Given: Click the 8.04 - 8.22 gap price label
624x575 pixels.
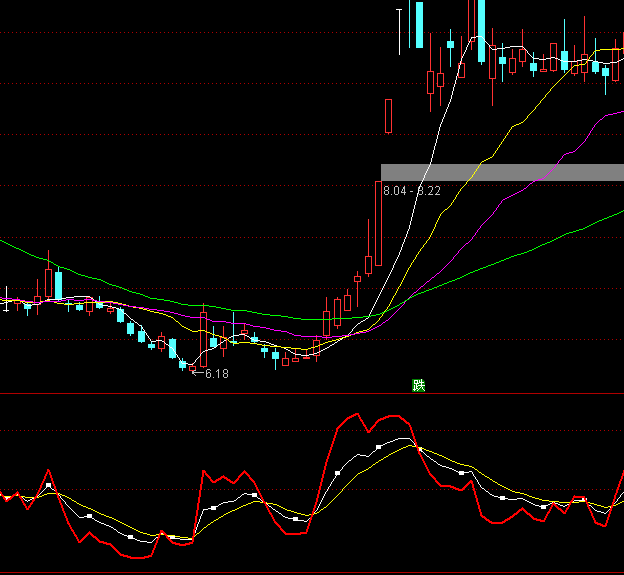Looking at the screenshot, I should [x=412, y=191].
